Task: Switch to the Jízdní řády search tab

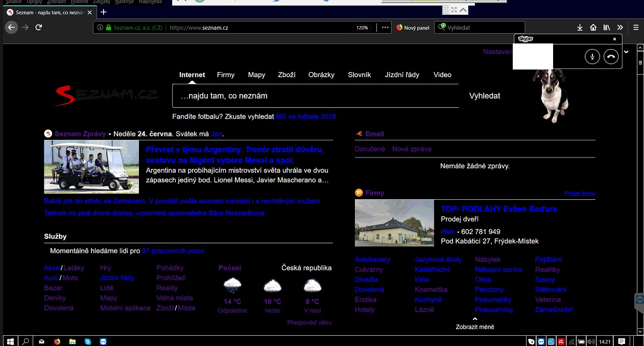Action: [402, 75]
